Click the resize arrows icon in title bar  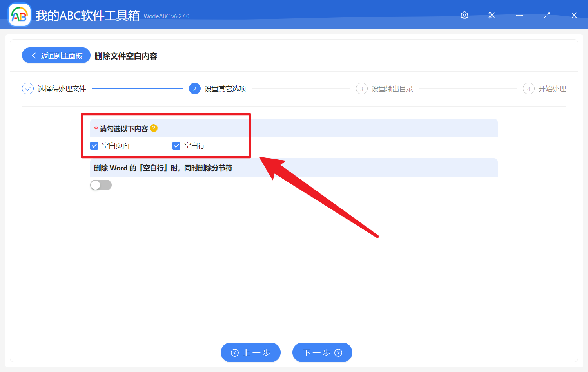[546, 15]
